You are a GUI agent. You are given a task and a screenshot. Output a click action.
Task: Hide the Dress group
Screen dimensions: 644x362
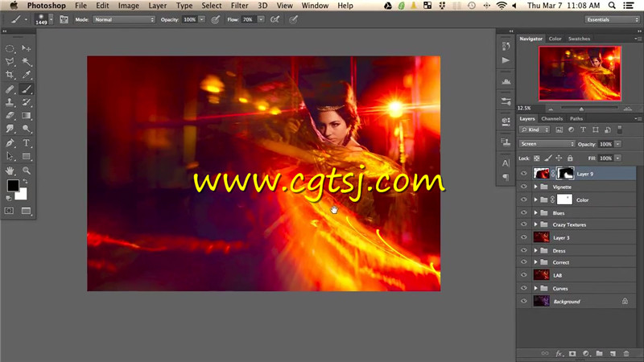pyautogui.click(x=524, y=250)
